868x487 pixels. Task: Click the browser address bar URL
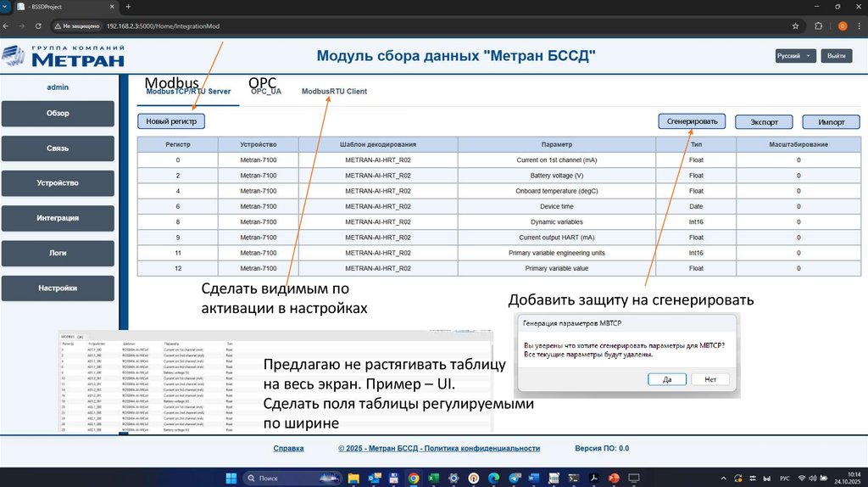click(x=163, y=26)
